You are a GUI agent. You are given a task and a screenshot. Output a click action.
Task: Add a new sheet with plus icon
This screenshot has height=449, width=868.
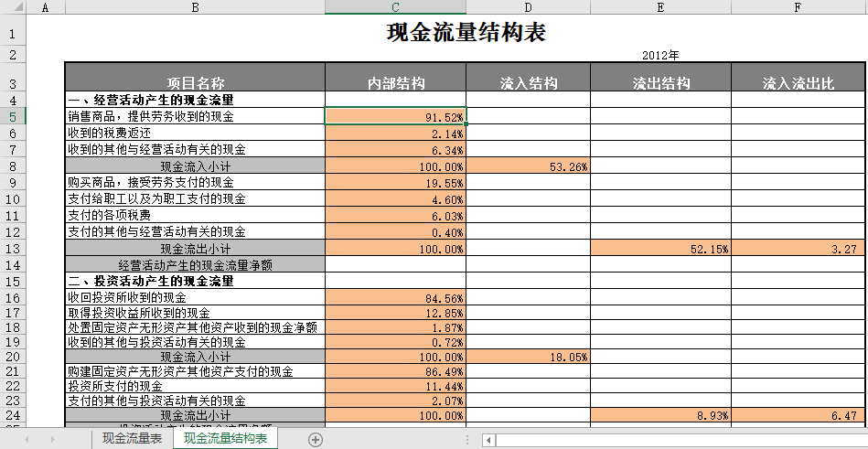pos(316,440)
